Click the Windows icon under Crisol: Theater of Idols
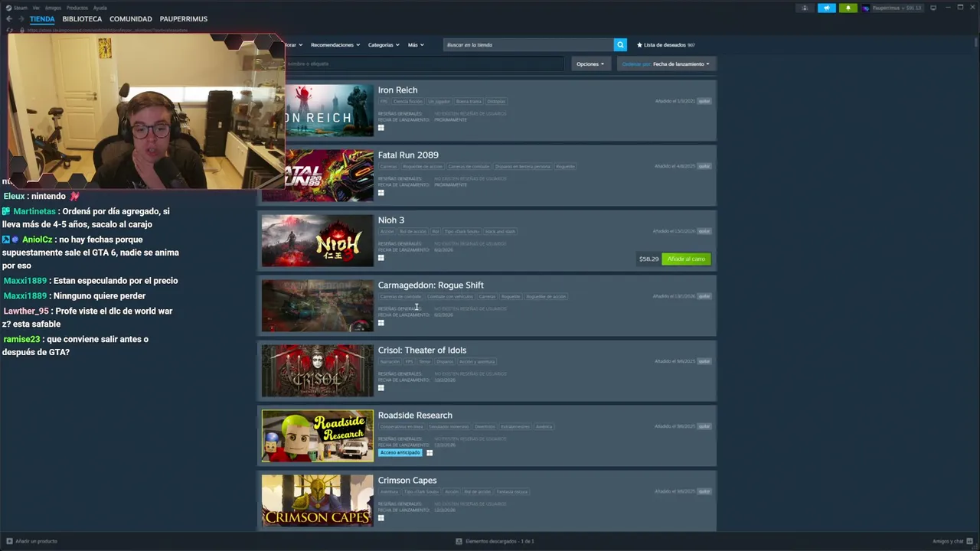This screenshot has height=551, width=980. (381, 388)
